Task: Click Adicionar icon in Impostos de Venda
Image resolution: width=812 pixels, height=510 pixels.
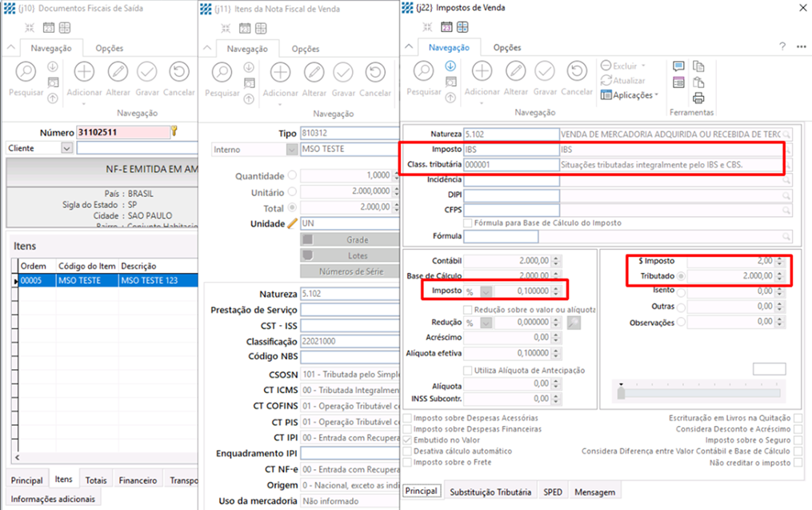Action: coord(482,72)
